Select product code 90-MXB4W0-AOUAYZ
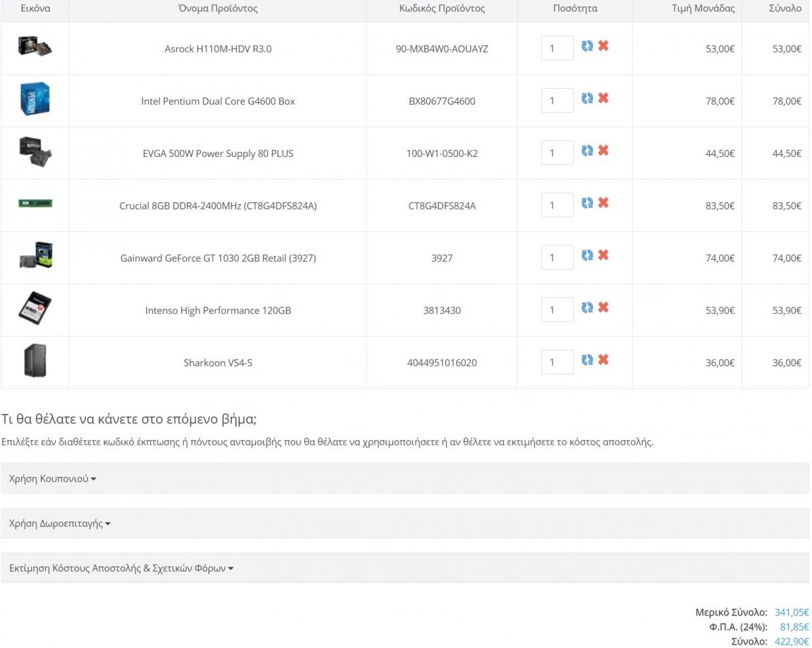Image resolution: width=812 pixels, height=648 pixels. (442, 49)
